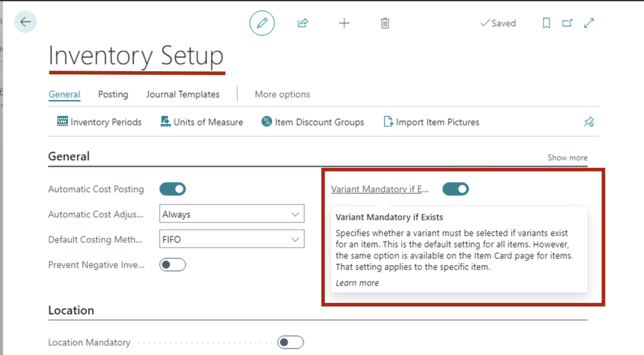Open the Journal Templates tab
644x355 pixels.
[x=182, y=94]
